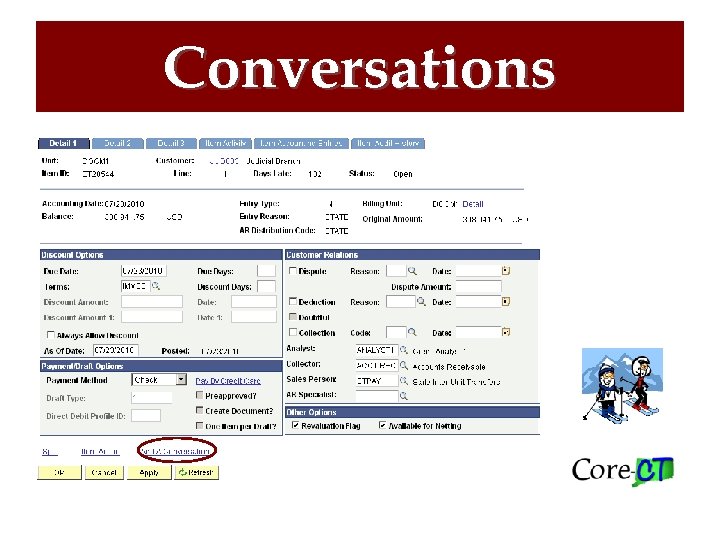Viewport: 720px width, 540px height.
Task: Click the Dispute Amount input field
Action: click(x=478, y=287)
